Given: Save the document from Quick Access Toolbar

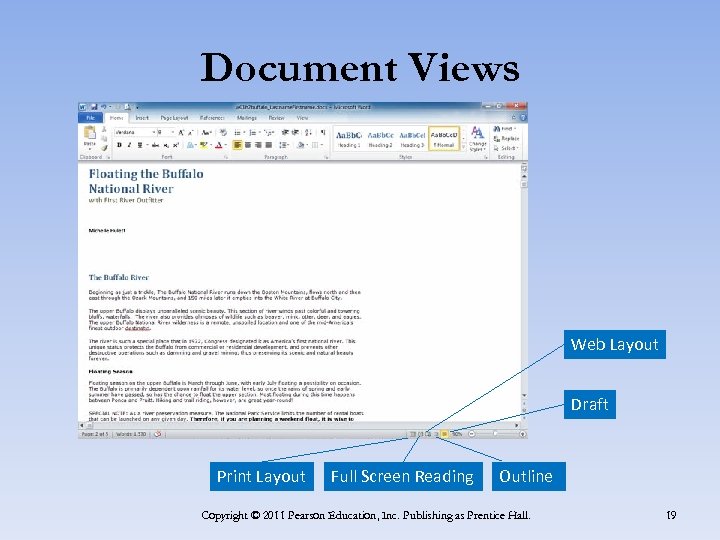Looking at the screenshot, I should coord(94,107).
